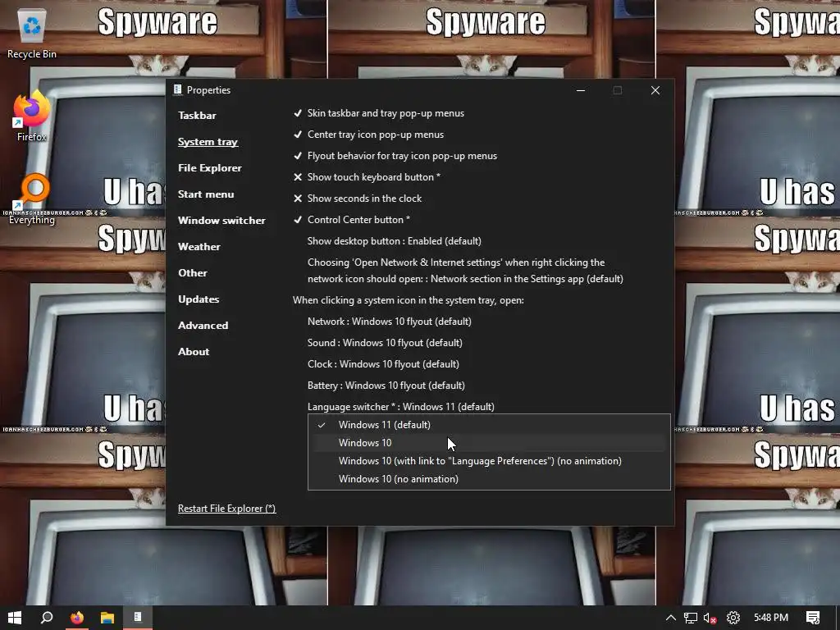Open the Battery flyout dropdown
Image resolution: width=840 pixels, height=630 pixels.
(386, 386)
